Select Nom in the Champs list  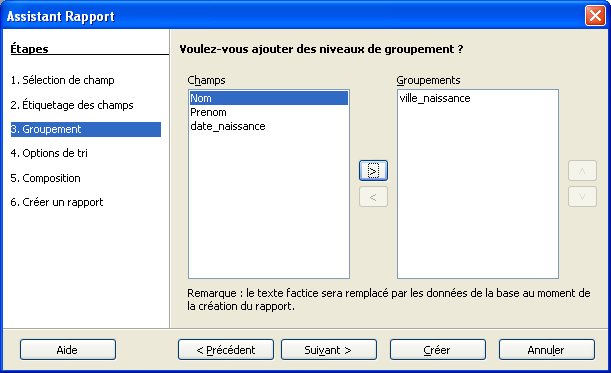268,98
